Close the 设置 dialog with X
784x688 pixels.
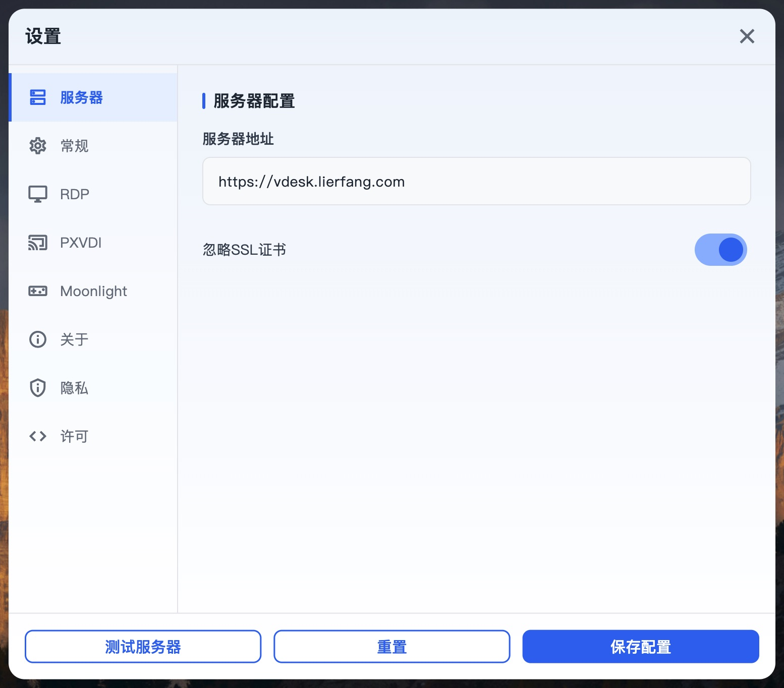(747, 36)
